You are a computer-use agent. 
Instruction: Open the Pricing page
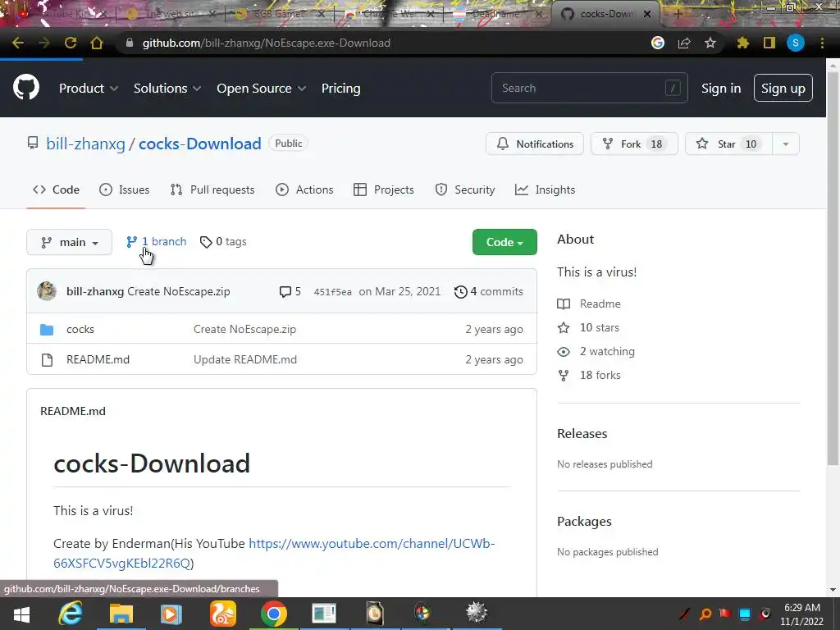point(340,89)
